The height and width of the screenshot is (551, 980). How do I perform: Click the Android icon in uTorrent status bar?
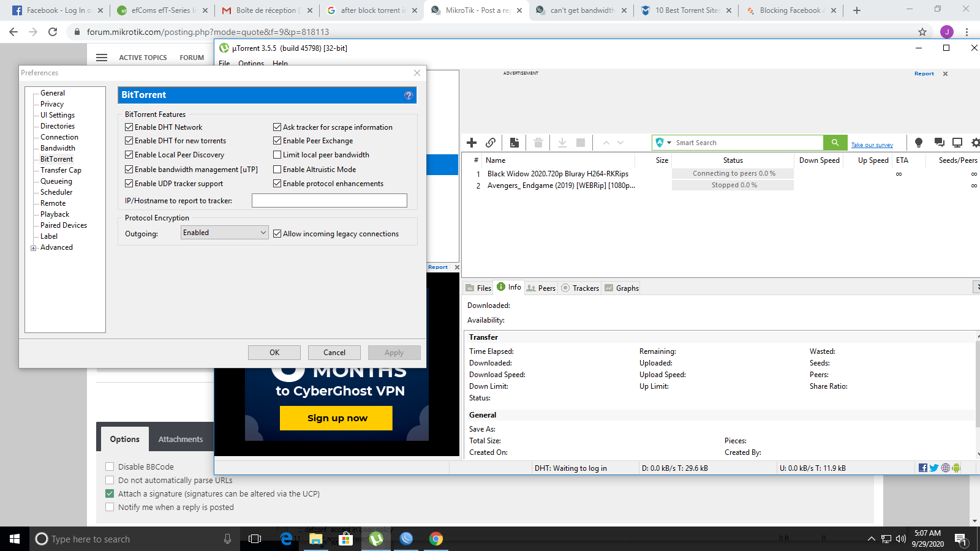pyautogui.click(x=957, y=468)
